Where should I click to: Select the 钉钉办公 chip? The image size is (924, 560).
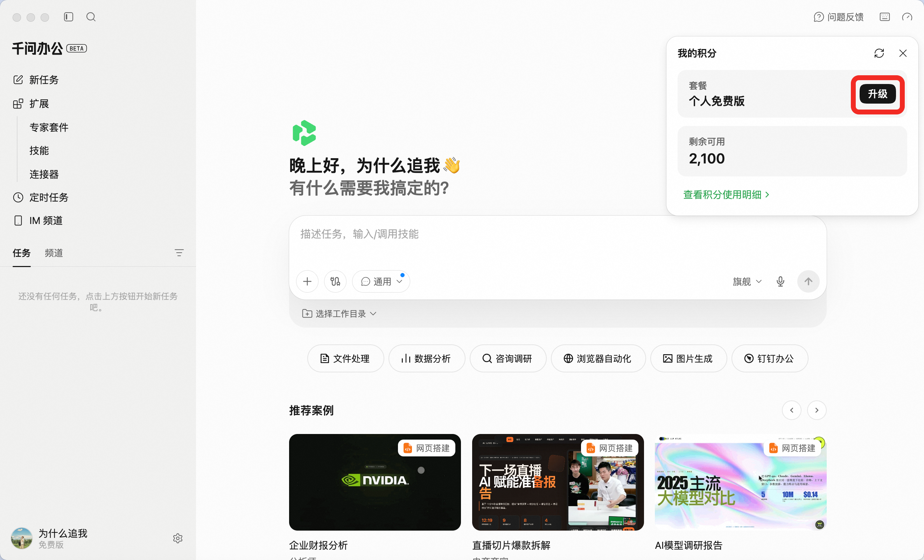[770, 359]
